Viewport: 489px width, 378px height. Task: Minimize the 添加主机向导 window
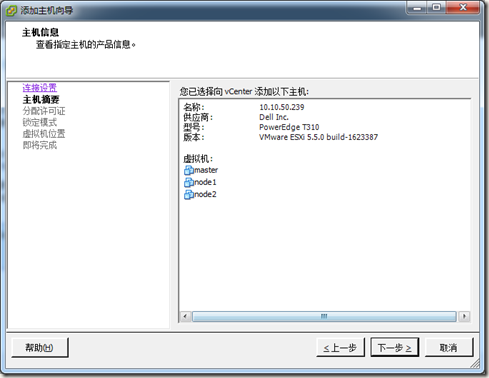coord(417,8)
